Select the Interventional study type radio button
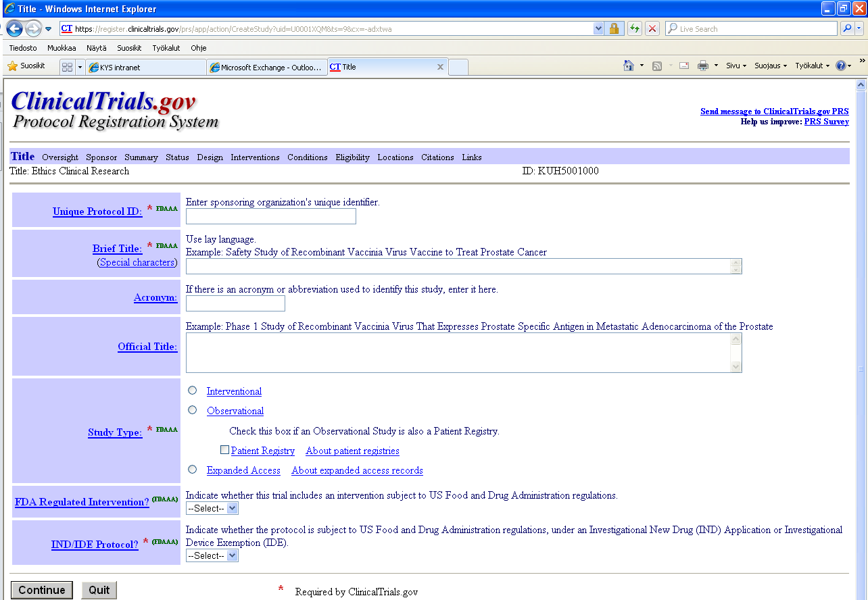 coord(193,391)
